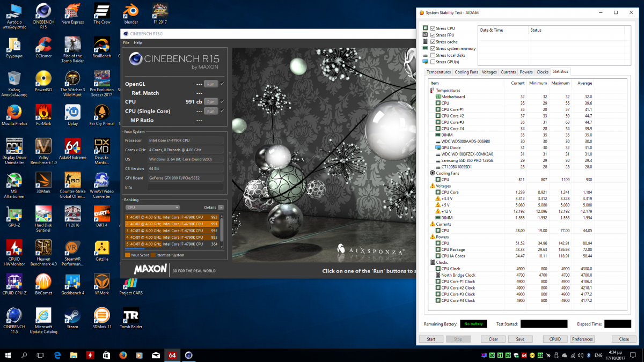Click the Clear button in AIDA64
Image resolution: width=644 pixels, height=362 pixels.
click(x=493, y=339)
